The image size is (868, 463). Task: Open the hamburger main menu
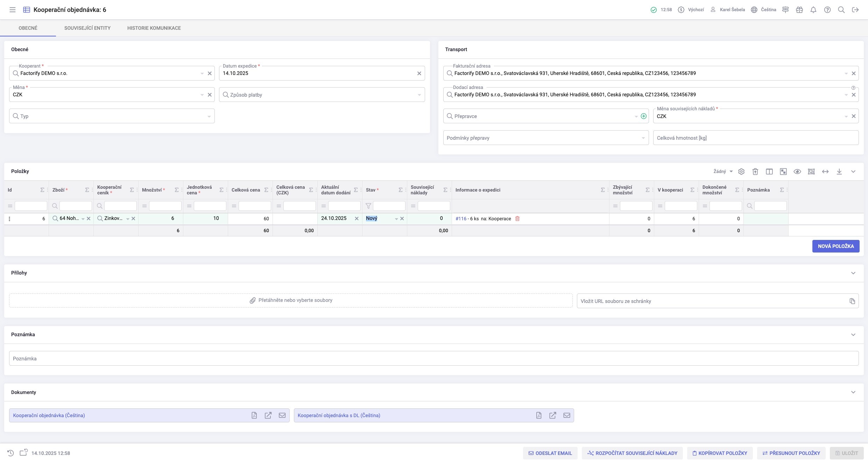[x=13, y=10]
